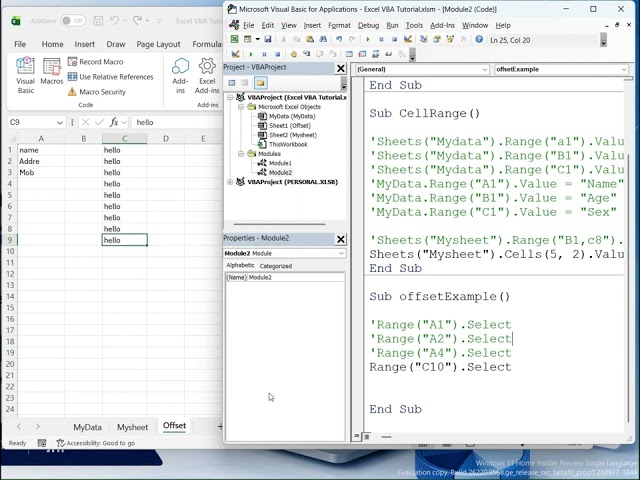This screenshot has width=640, height=480.
Task: Click View Microsoft Excel icon in VBA toolbar
Action: 234,39
